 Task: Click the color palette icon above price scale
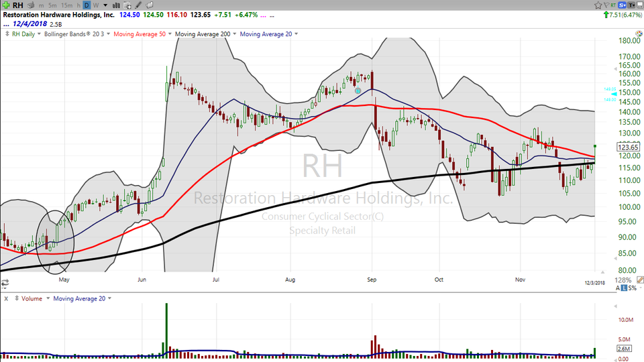[x=639, y=34]
